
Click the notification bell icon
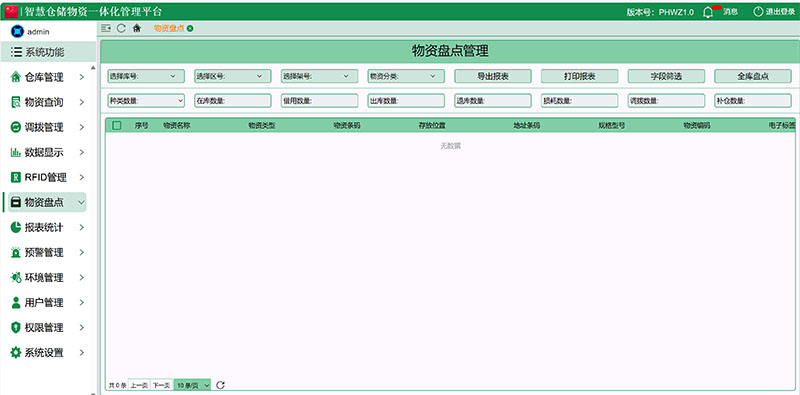(x=708, y=12)
